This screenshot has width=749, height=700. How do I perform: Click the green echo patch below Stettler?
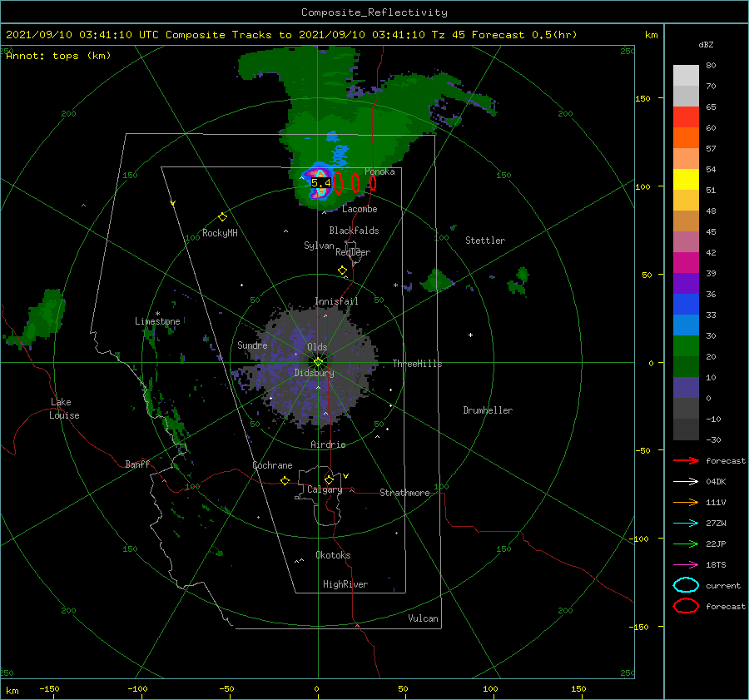437,280
